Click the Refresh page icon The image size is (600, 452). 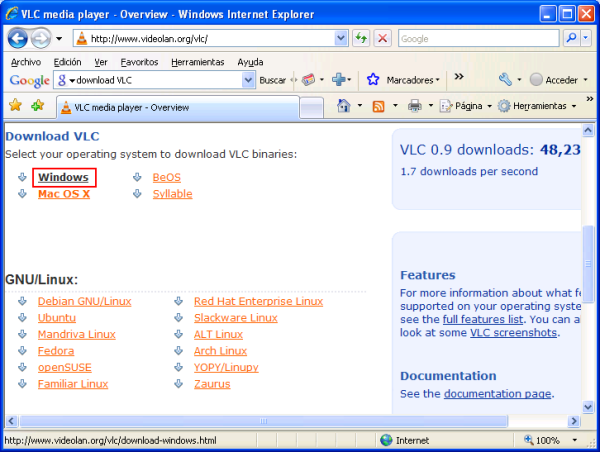[360, 38]
